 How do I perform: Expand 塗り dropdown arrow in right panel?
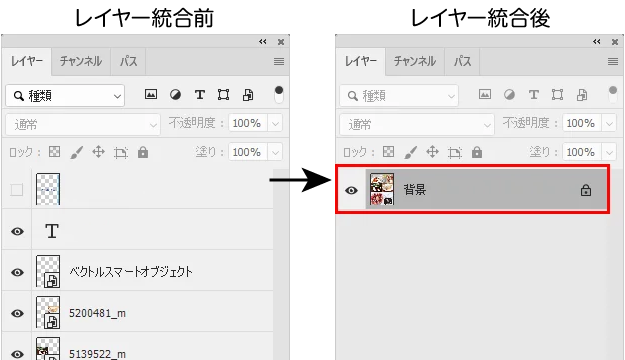[x=609, y=152]
